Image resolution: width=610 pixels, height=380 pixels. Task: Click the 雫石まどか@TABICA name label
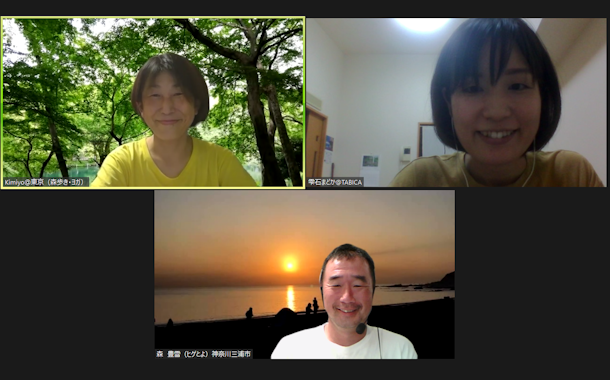click(335, 182)
